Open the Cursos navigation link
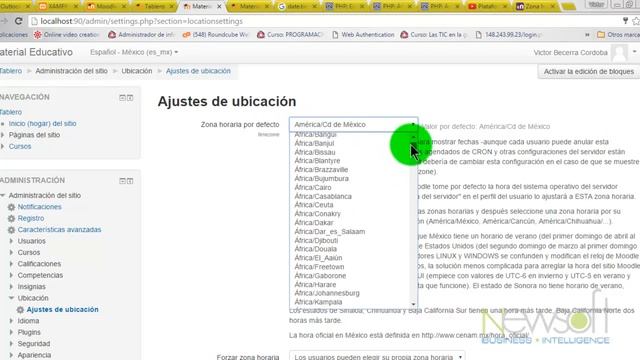The width and height of the screenshot is (640, 360). point(20,147)
